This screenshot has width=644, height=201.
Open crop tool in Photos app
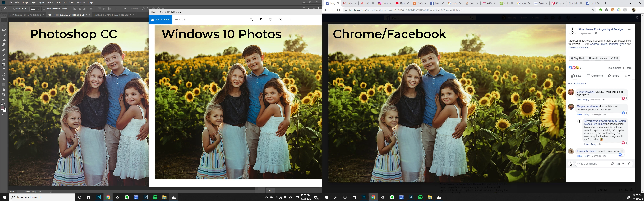coord(290,20)
